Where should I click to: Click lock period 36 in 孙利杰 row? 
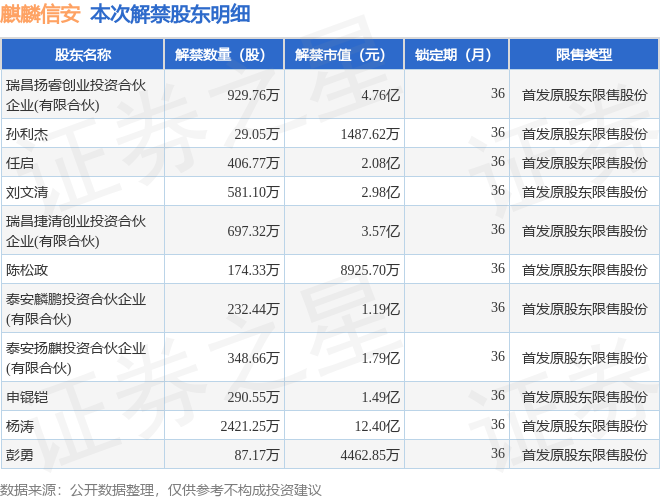tap(498, 133)
